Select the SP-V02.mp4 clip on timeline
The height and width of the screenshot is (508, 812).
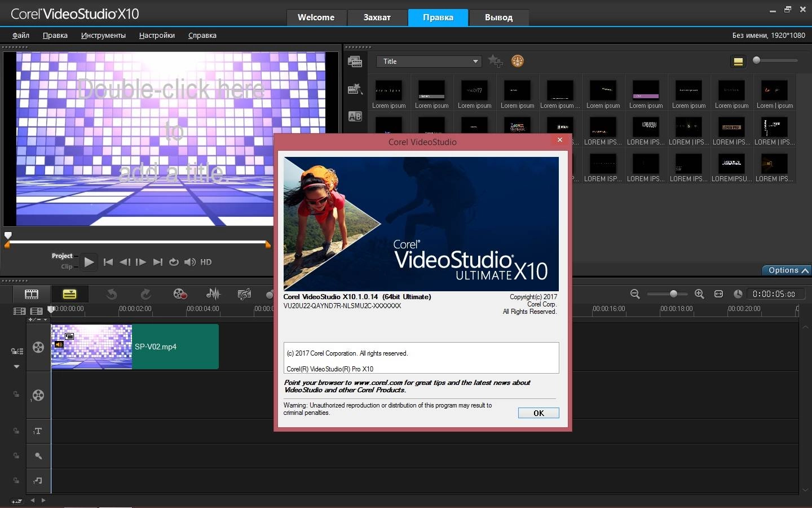pos(135,347)
